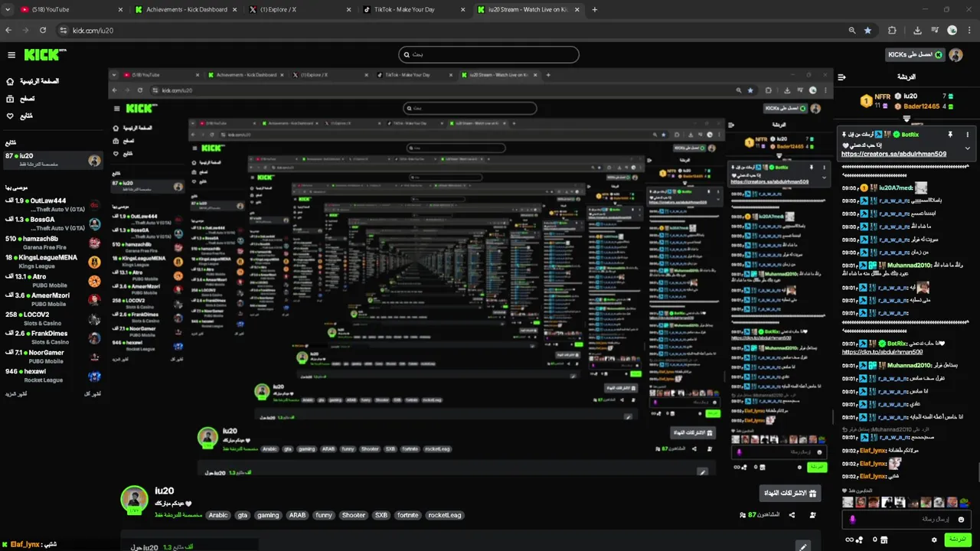The width and height of the screenshot is (980, 551).
Task: Open recommended channel LOCOV2
Action: point(52,318)
